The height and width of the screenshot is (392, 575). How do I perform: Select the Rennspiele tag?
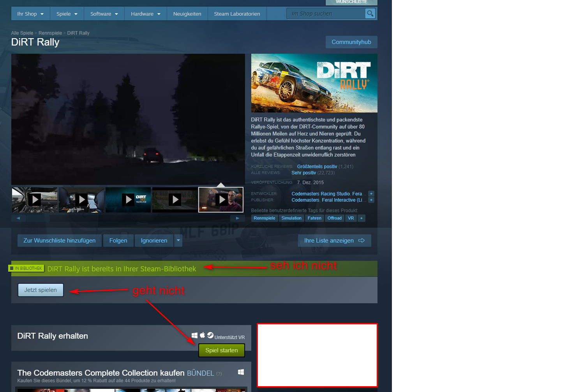pos(265,218)
